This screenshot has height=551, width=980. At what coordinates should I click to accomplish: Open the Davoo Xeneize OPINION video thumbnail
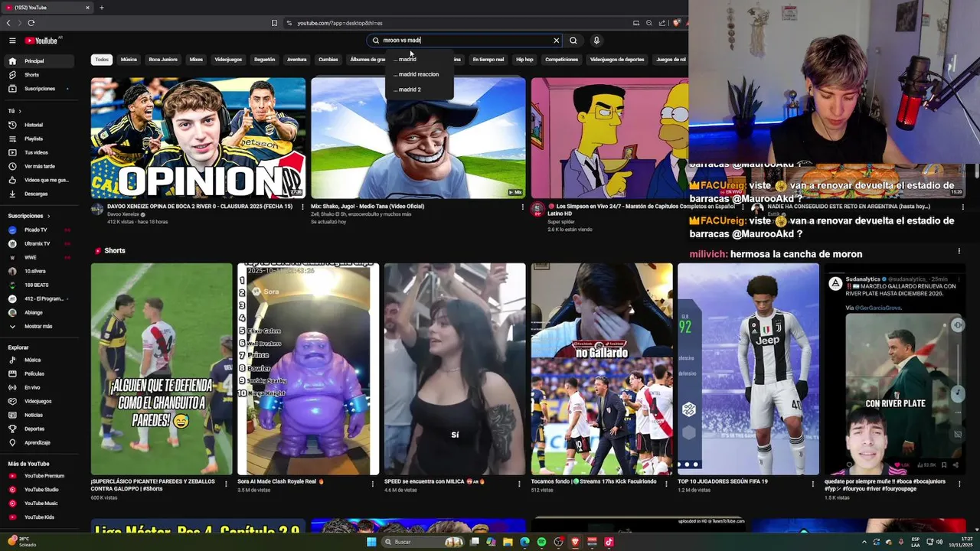pyautogui.click(x=198, y=138)
